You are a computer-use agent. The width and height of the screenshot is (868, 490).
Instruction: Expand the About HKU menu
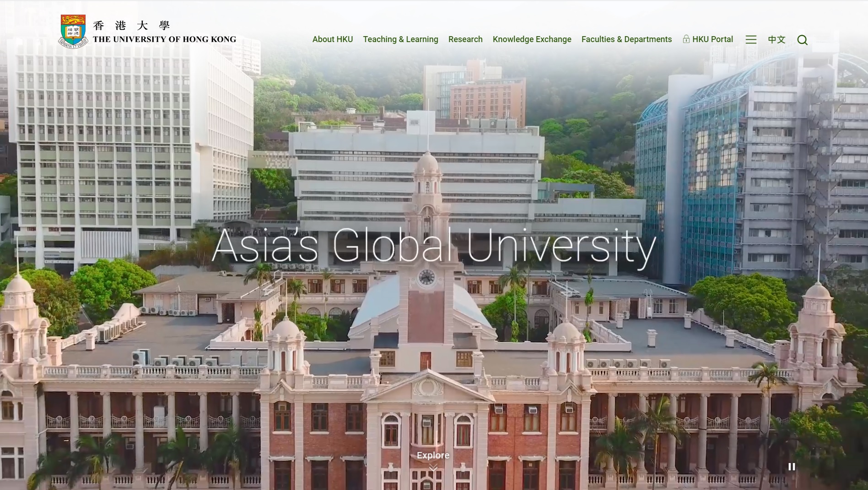(332, 39)
